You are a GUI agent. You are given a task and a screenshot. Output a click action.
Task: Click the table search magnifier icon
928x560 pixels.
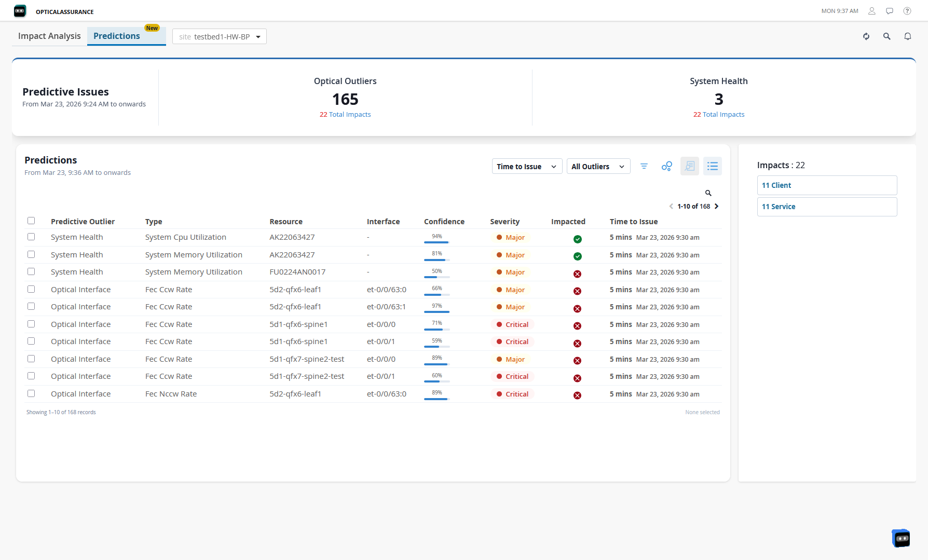click(x=708, y=193)
